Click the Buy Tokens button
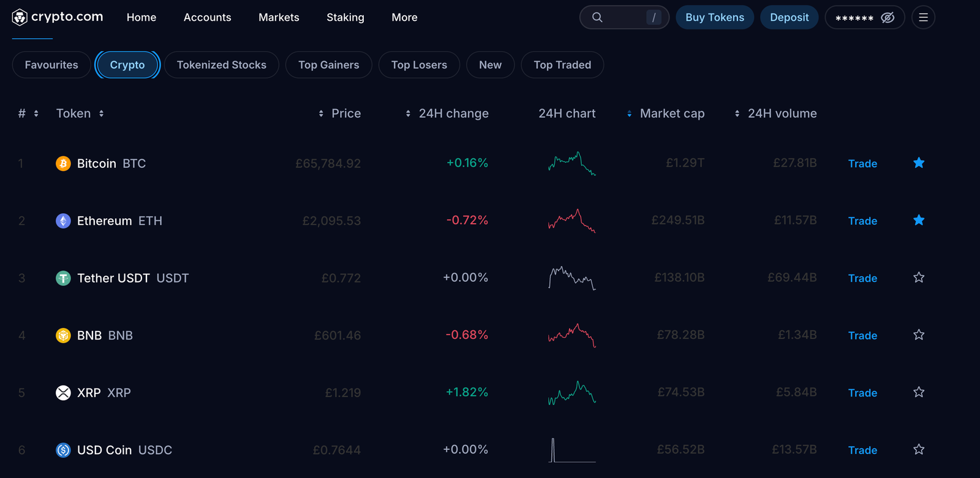The height and width of the screenshot is (478, 980). [x=715, y=17]
